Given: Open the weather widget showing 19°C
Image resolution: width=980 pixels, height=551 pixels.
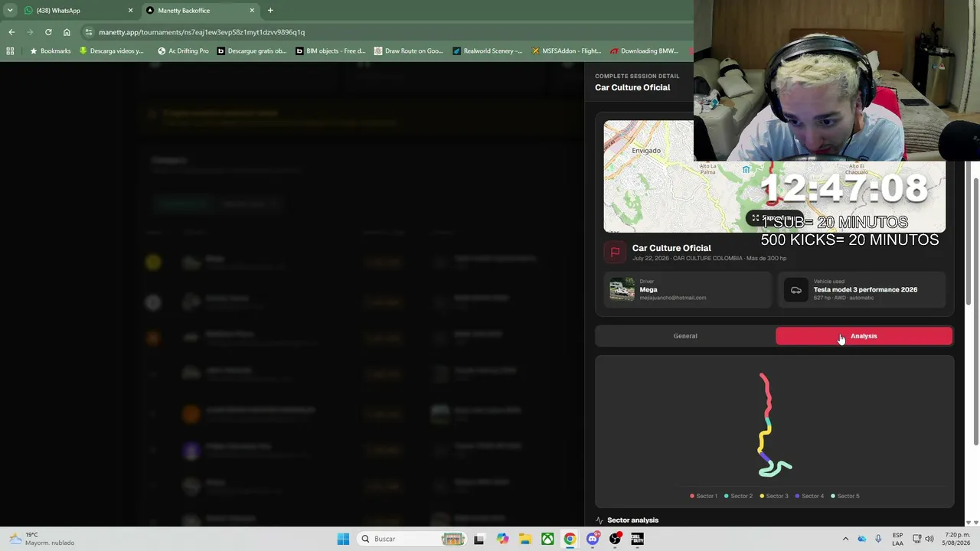Looking at the screenshot, I should (x=42, y=539).
